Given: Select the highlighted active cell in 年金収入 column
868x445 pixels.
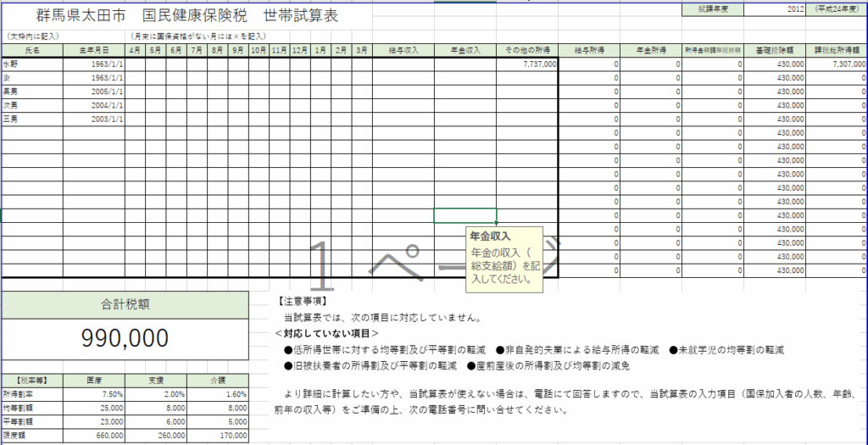Looking at the screenshot, I should tap(465, 215).
